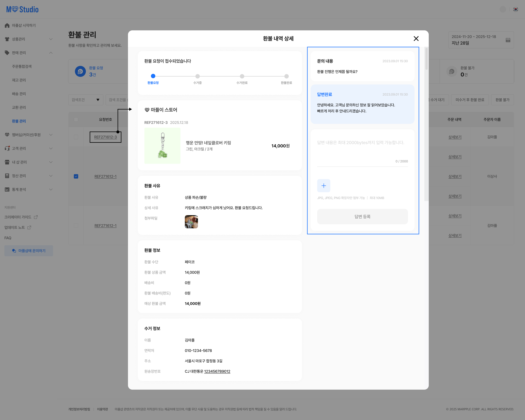The image size is (525, 420).
Task: Open the 검색조건 dropdown
Action: pos(86,100)
